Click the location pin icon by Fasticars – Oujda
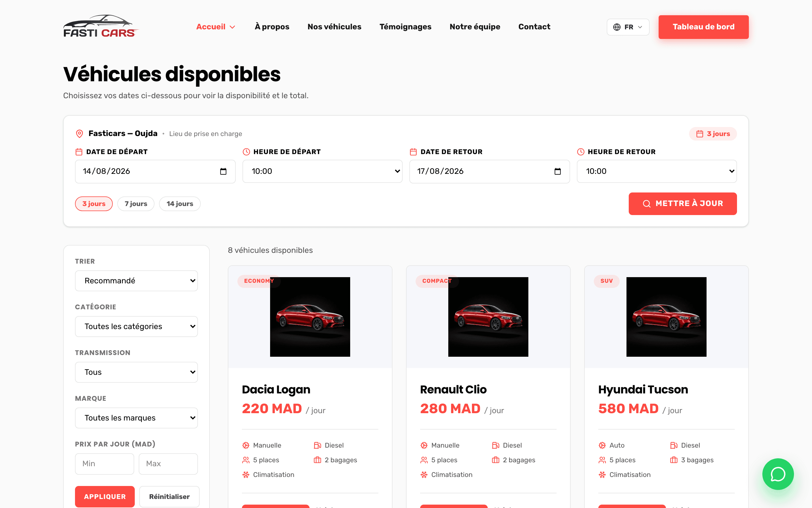 tap(80, 134)
